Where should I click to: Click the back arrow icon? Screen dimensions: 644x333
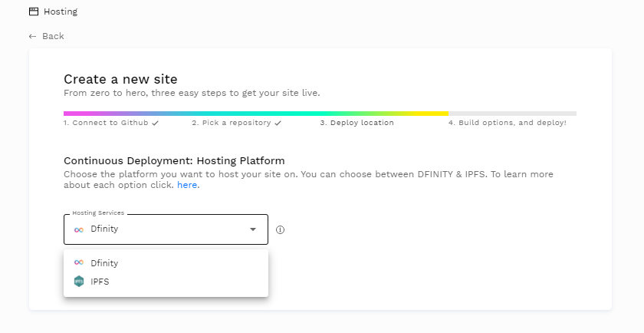(x=32, y=36)
